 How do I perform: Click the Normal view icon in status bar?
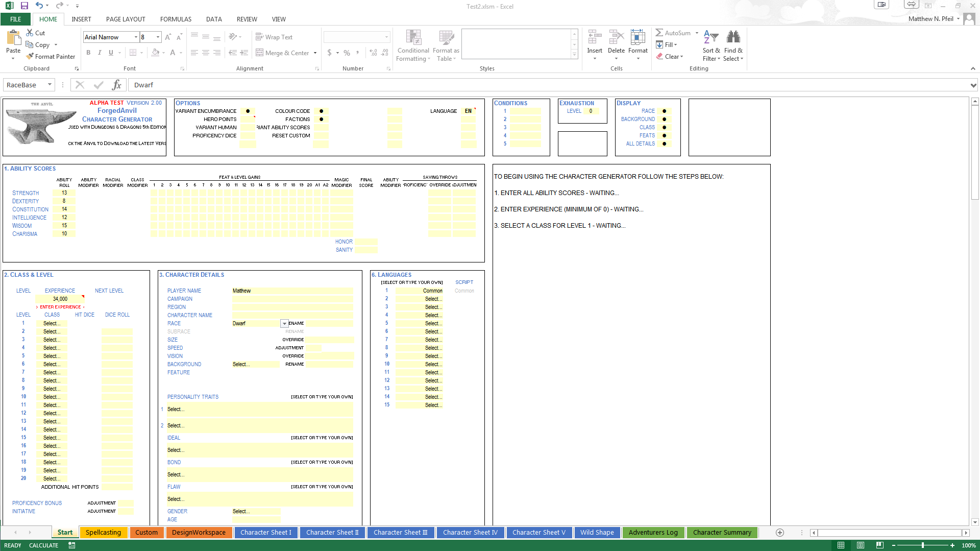[x=841, y=545]
